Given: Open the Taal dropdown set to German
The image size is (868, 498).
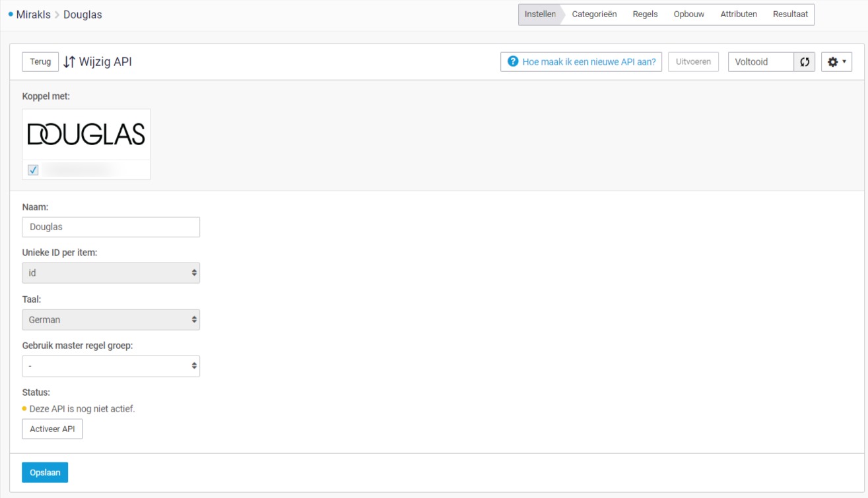Looking at the screenshot, I should pyautogui.click(x=111, y=320).
